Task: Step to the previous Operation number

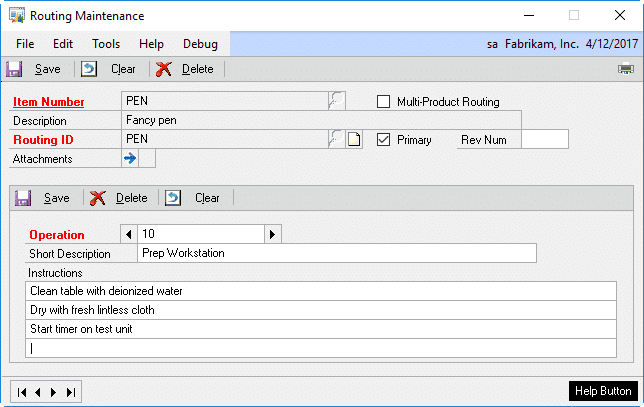Action: pos(128,234)
